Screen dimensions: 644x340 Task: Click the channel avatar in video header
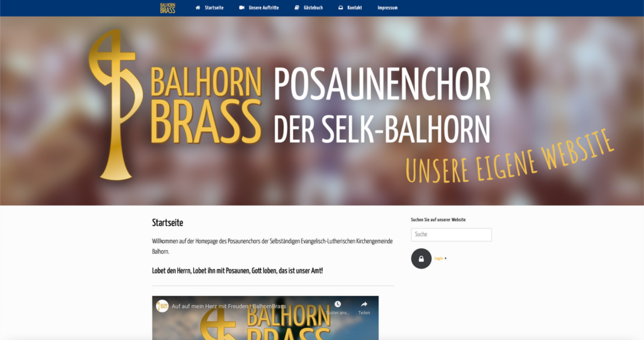(x=162, y=306)
